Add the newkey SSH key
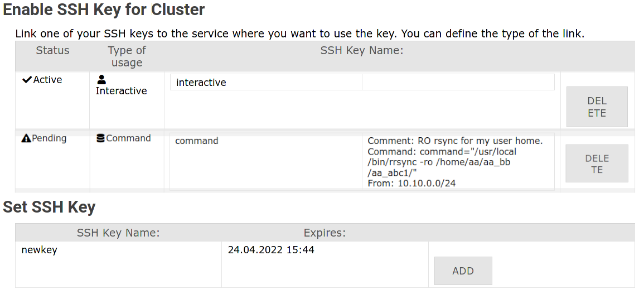 (463, 271)
